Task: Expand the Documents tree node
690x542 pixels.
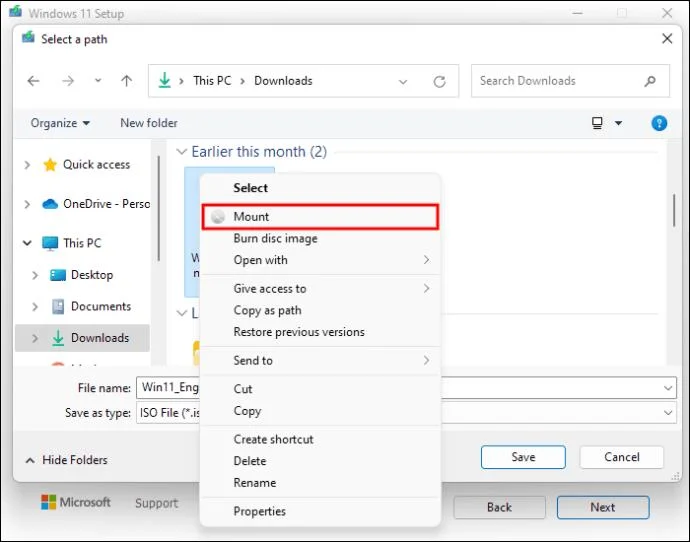Action: click(35, 307)
